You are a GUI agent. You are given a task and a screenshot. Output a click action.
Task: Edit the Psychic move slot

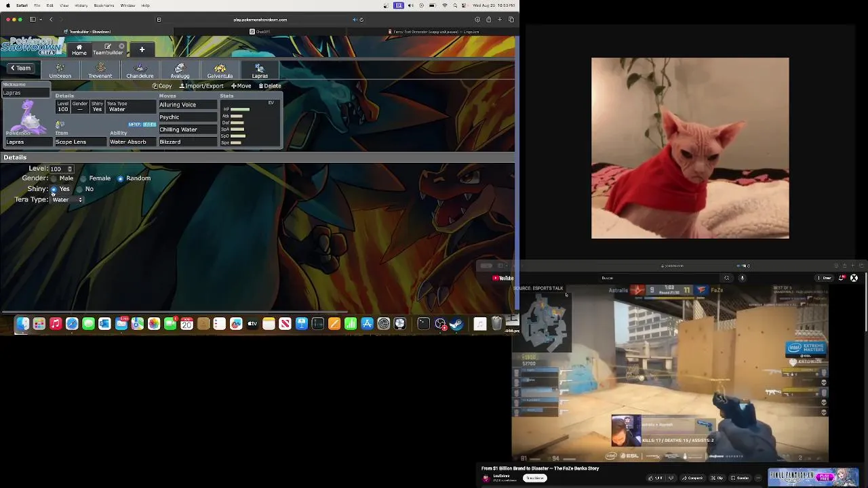coord(188,117)
